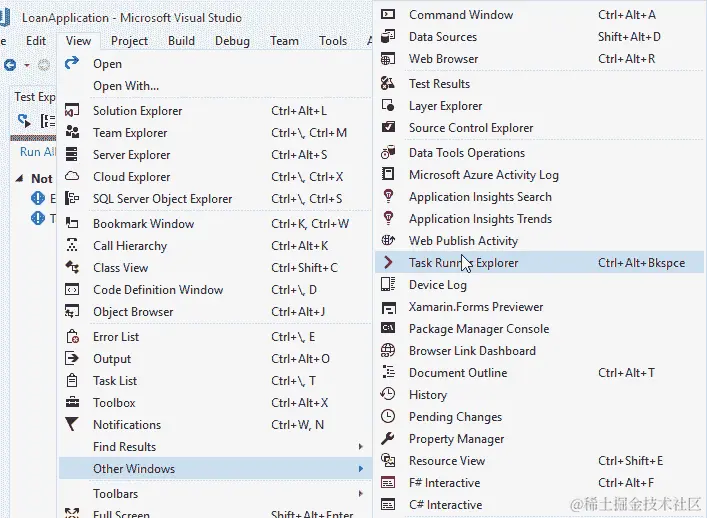The image size is (707, 518).
Task: Click the Team Explorer icon
Action: coord(72,132)
